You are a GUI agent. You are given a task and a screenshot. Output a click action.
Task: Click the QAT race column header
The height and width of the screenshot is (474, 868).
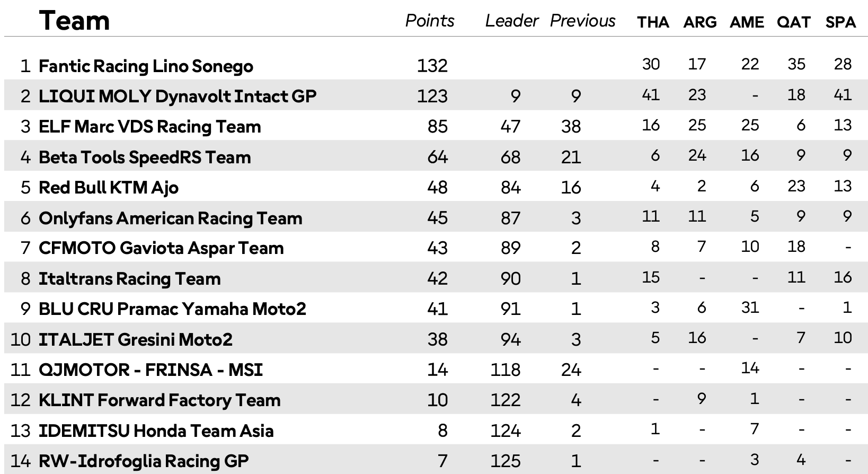point(794,22)
